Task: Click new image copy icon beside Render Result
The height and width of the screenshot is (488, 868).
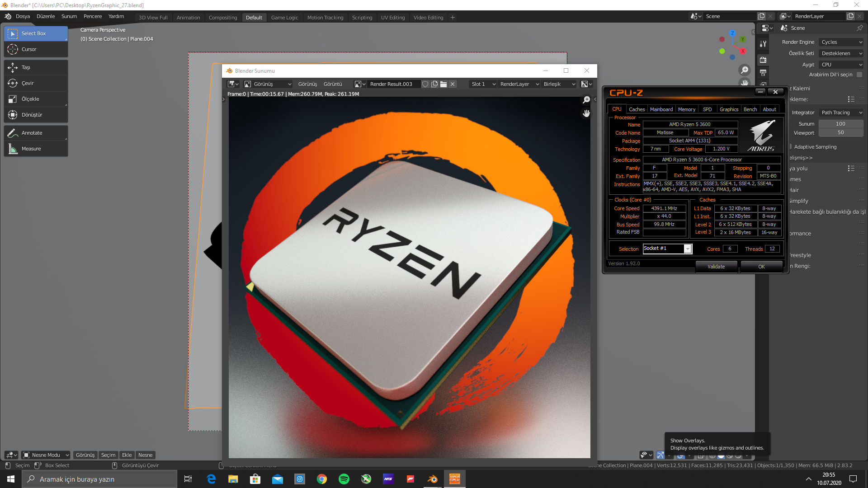Action: (434, 84)
